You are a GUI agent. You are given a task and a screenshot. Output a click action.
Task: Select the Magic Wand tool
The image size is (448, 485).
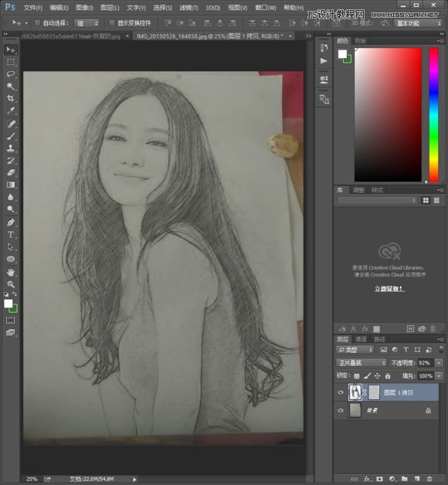[x=11, y=86]
